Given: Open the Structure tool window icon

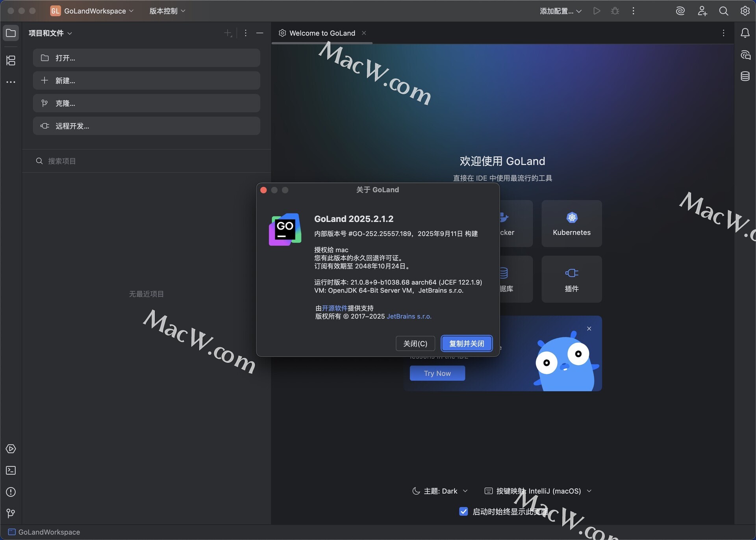Looking at the screenshot, I should click(x=11, y=60).
